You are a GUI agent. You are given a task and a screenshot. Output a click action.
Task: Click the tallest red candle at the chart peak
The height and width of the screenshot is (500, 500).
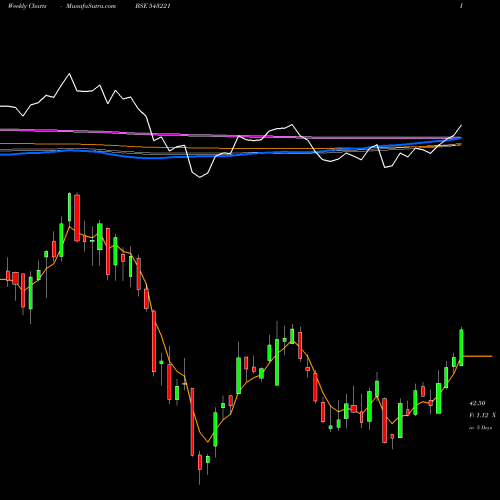pyautogui.click(x=77, y=217)
